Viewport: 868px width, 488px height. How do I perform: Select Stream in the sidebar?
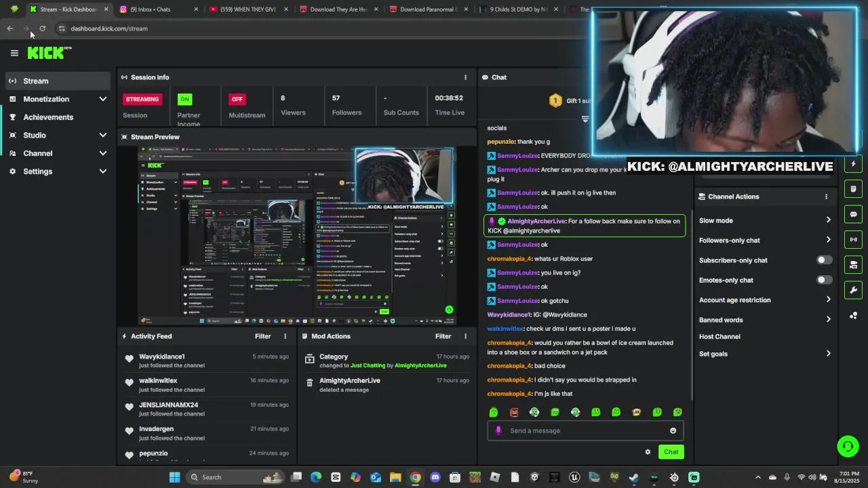click(x=57, y=81)
